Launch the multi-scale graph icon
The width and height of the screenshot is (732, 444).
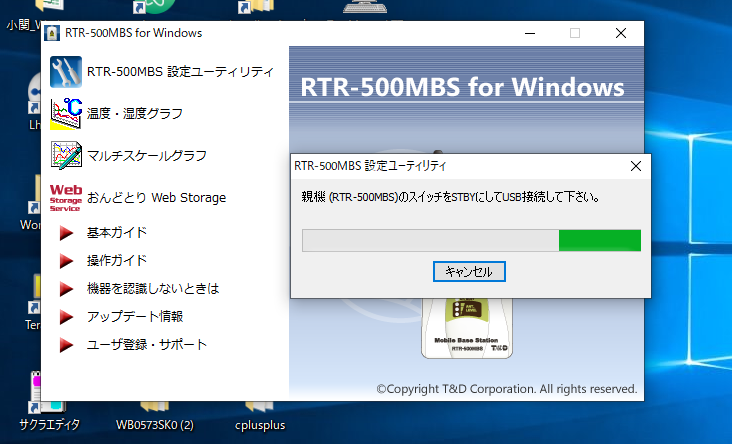pos(66,155)
